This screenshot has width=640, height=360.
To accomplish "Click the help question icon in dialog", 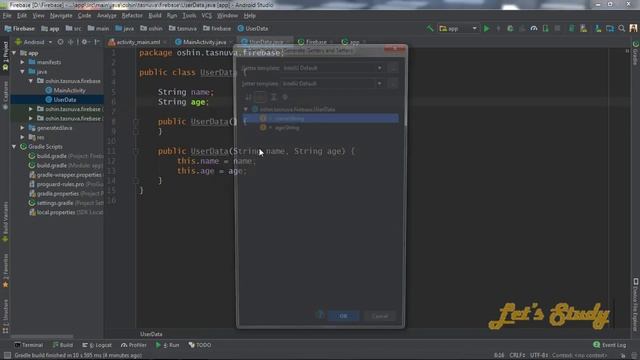I will point(320,315).
